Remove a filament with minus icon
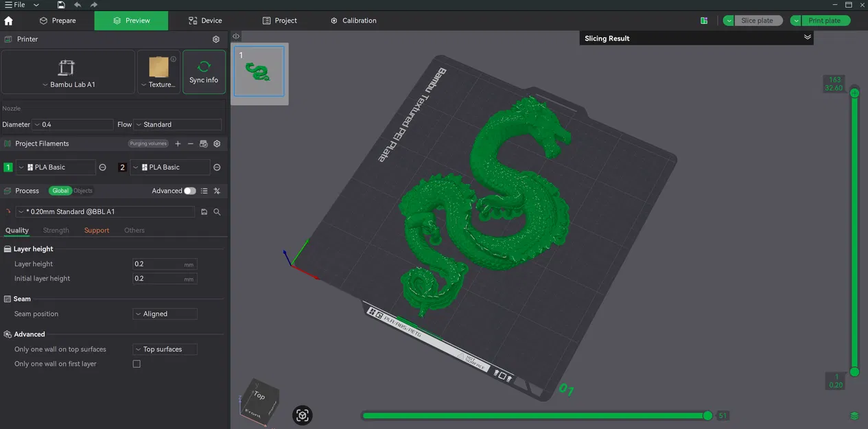Viewport: 868px width, 429px height. (191, 143)
